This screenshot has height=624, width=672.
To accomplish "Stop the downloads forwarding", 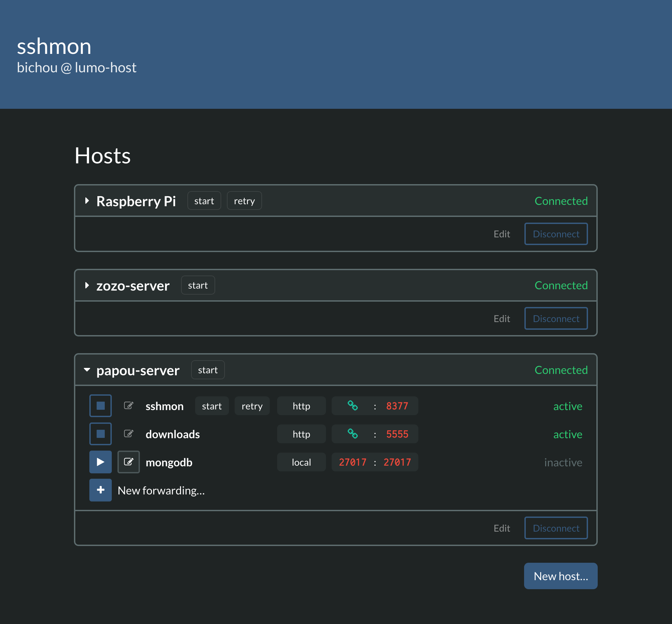I will point(100,434).
